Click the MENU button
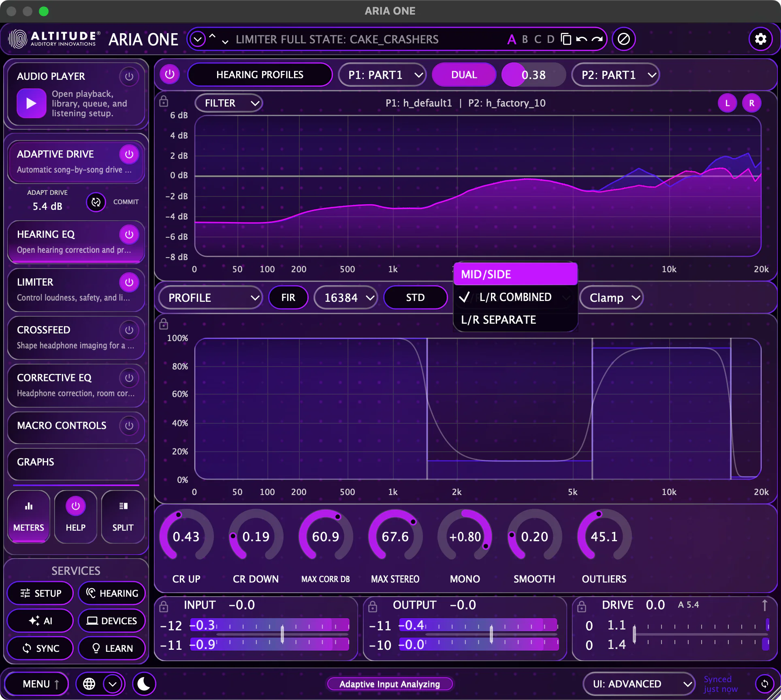Screen dimensions: 781x700 (x=36, y=684)
